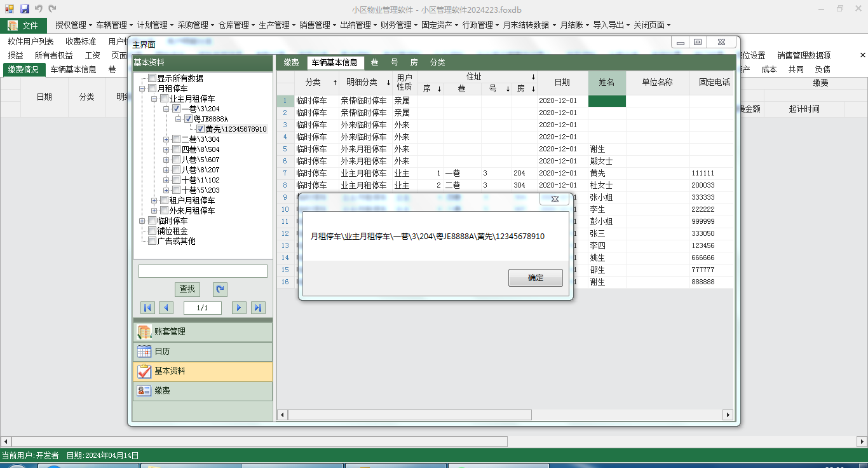
Task: Click the search text field above 查找
Action: [x=203, y=271]
